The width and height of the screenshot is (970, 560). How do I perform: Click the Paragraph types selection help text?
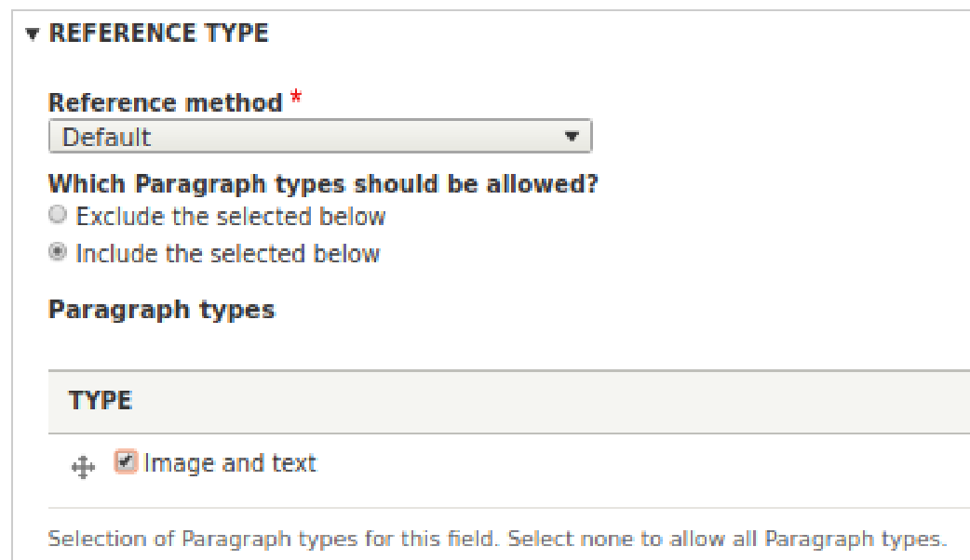495,540
